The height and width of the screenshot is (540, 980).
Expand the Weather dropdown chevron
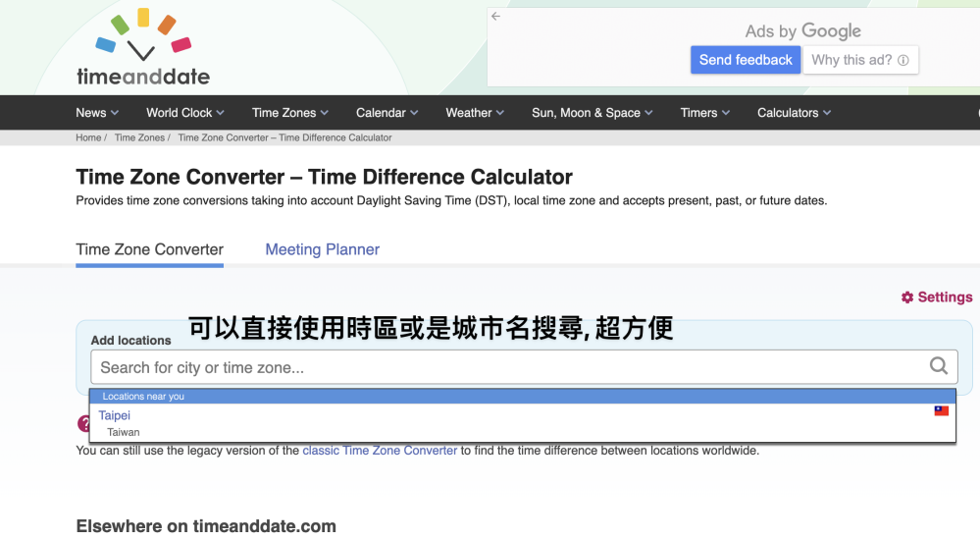[x=500, y=113]
